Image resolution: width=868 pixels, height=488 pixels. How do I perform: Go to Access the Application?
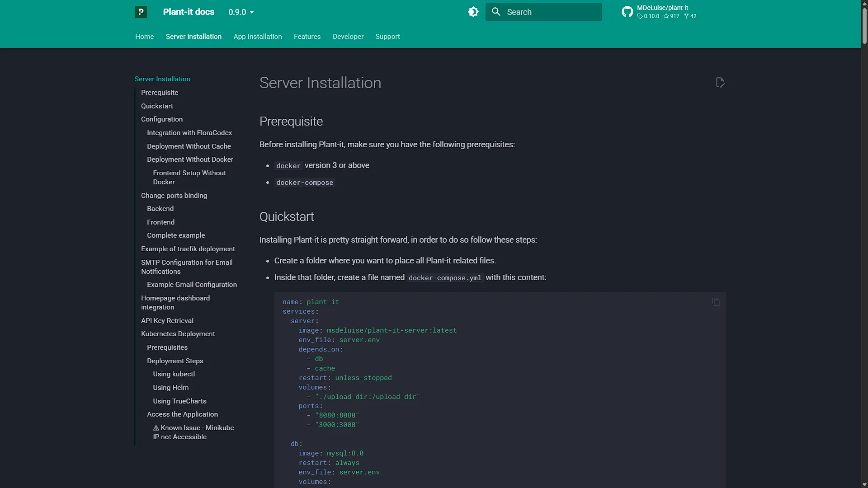(183, 414)
